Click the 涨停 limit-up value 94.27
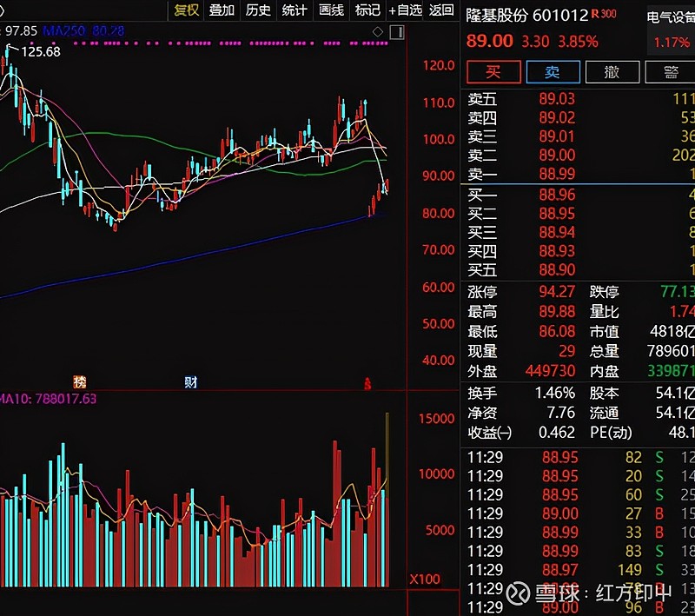 click(x=557, y=292)
